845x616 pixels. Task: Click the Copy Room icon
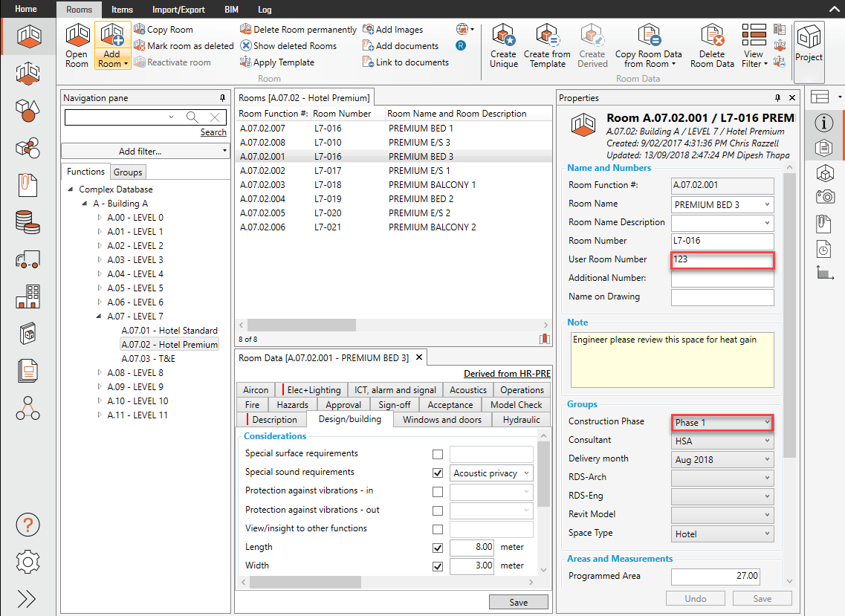click(140, 30)
